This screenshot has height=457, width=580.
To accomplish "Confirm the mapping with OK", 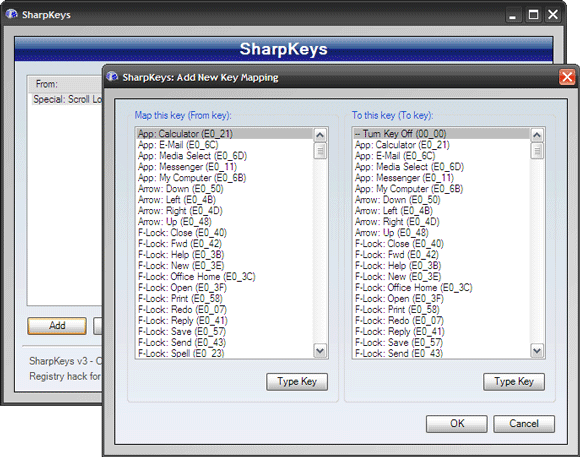I will [x=457, y=423].
